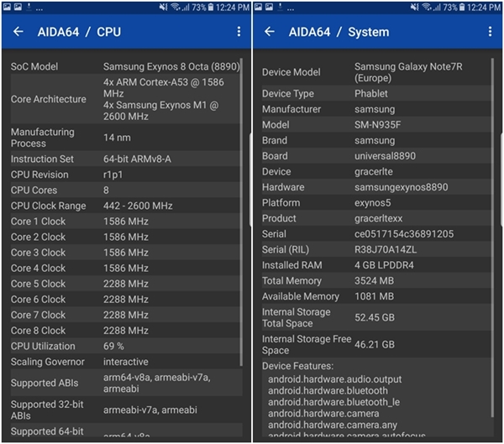504x444 pixels.
Task: Select Available Memory 1081 MB value
Action: pyautogui.click(x=374, y=296)
